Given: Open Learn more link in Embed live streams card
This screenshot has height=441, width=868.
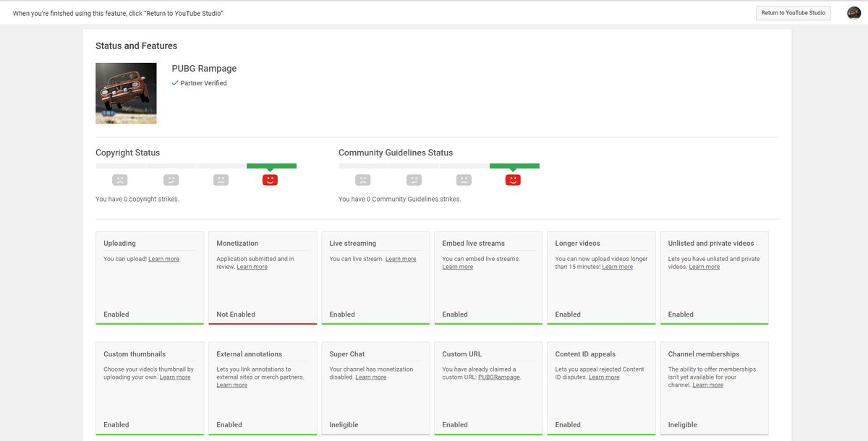Looking at the screenshot, I should [458, 267].
